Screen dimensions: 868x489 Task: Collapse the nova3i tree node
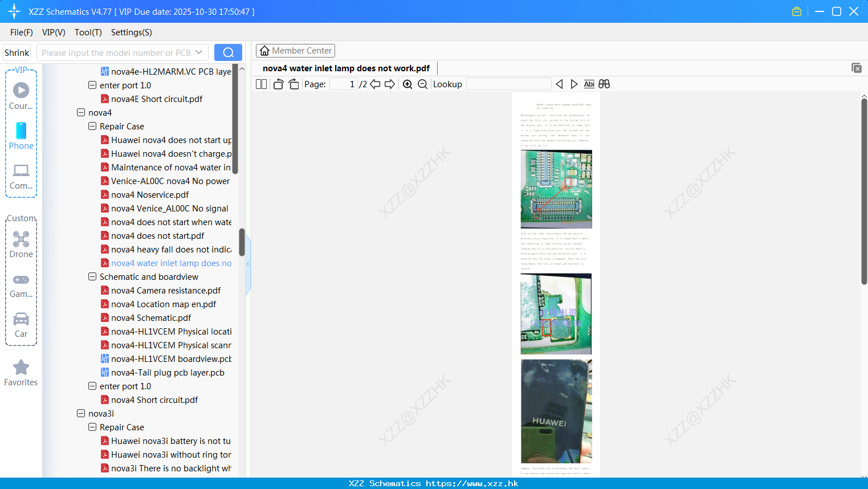click(x=81, y=413)
